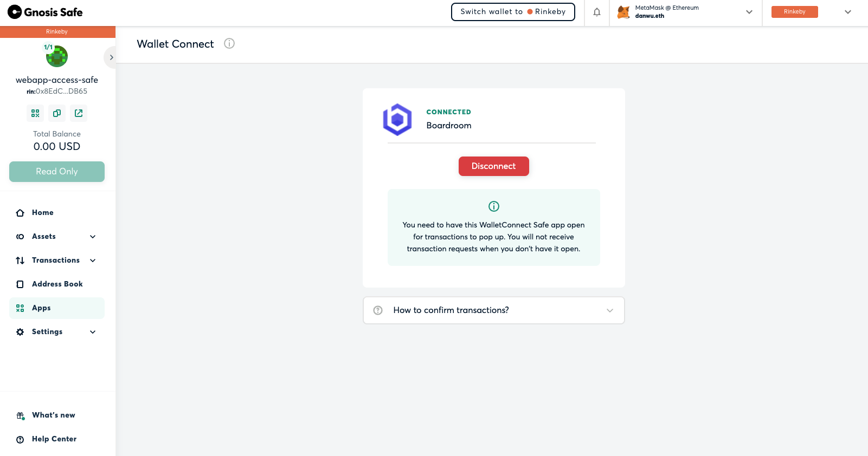Click the Wallet Connect page title
Image resolution: width=868 pixels, height=456 pixels.
click(x=175, y=44)
